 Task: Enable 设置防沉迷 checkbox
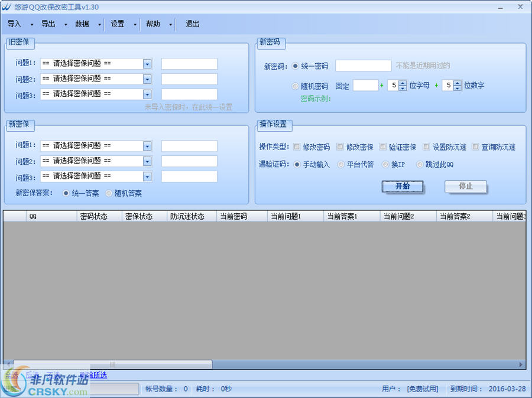[x=426, y=146]
